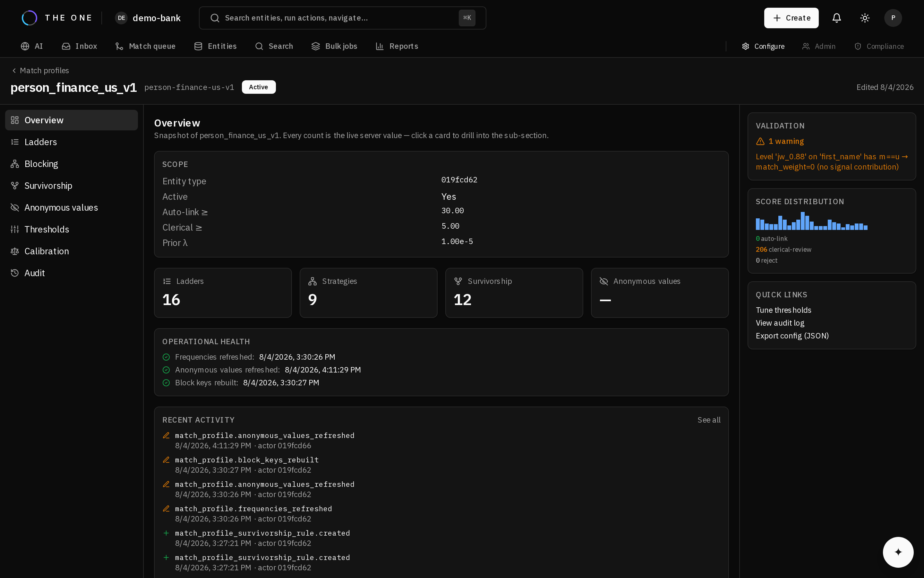The height and width of the screenshot is (578, 924).
Task: Open the Ladders card showing 16
Action: pyautogui.click(x=223, y=293)
